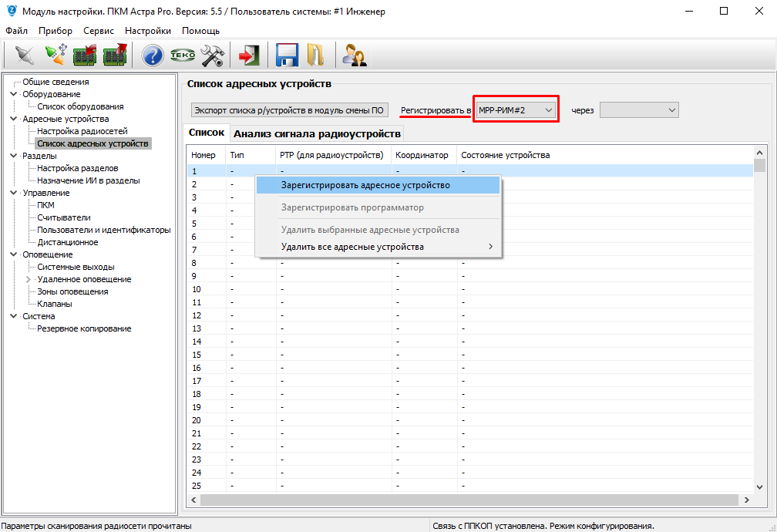
Task: Click the exit door toolbar icon
Action: (x=249, y=55)
